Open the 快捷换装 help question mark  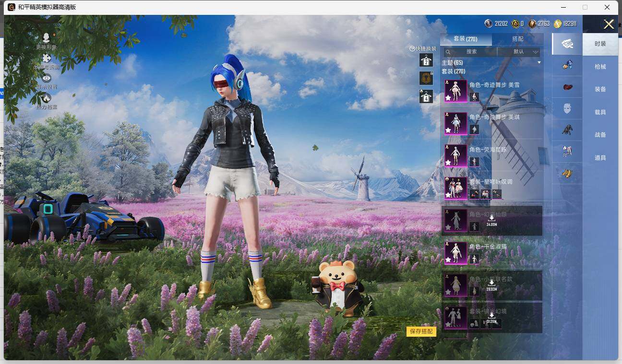412,48
